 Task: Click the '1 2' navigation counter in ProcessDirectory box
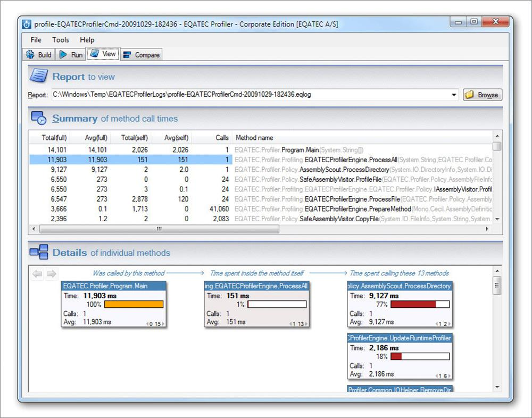click(443, 324)
